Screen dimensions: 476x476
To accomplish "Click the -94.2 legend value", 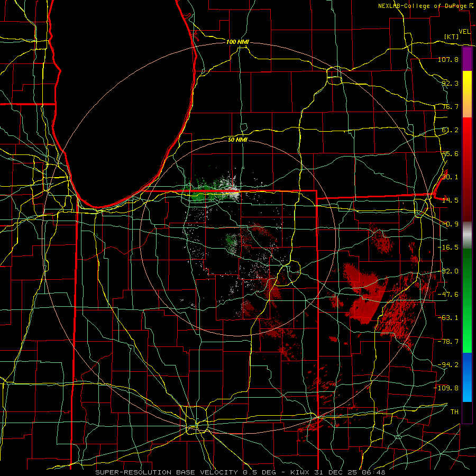I will click(448, 365).
